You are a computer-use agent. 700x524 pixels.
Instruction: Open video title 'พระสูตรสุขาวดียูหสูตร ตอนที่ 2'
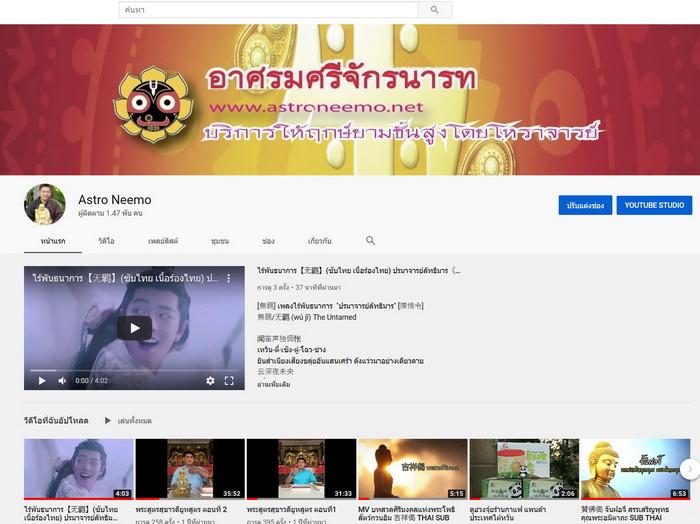coord(181,509)
